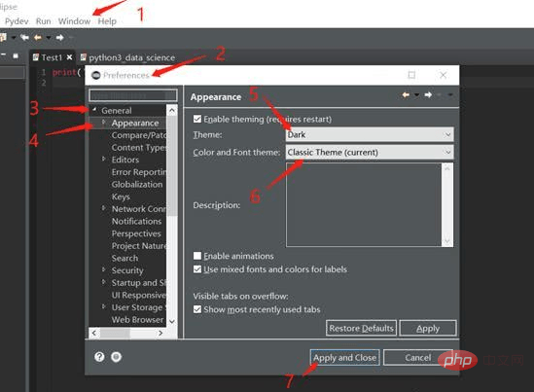This screenshot has width=534, height=392.
Task: Go back with the Appearance page back arrow
Action: (x=406, y=94)
